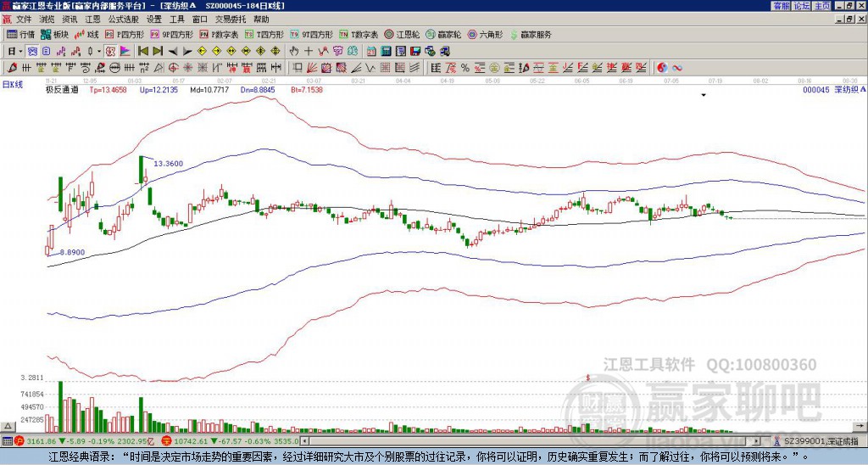Open the 浏览 menu
868x465 pixels.
point(47,20)
